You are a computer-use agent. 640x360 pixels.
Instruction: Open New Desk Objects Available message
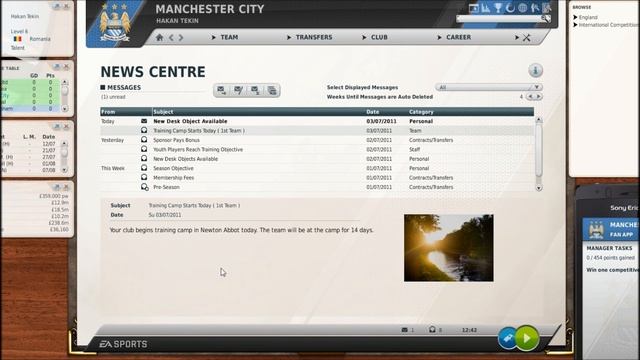317,159
